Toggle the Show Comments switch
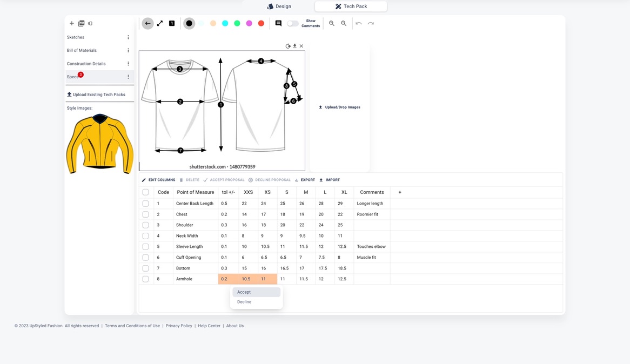 point(292,23)
